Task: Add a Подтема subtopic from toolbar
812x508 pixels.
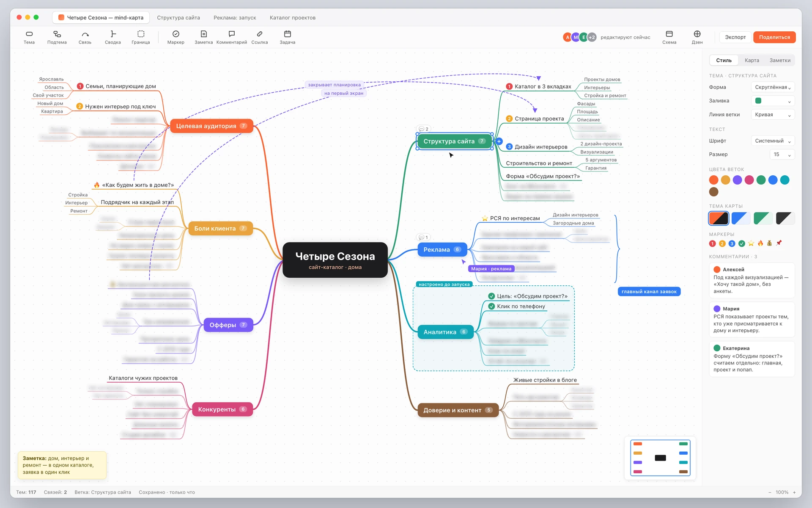Action: 57,37
